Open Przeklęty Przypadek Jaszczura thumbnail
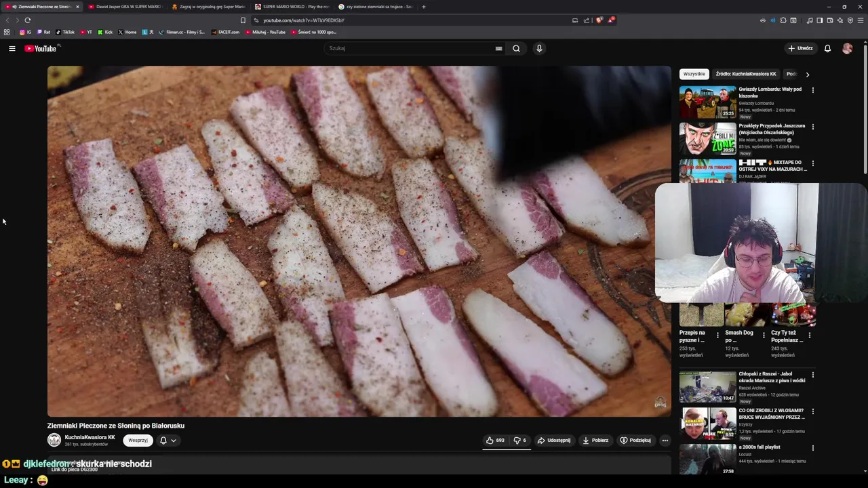The height and width of the screenshot is (488, 868). tap(707, 138)
